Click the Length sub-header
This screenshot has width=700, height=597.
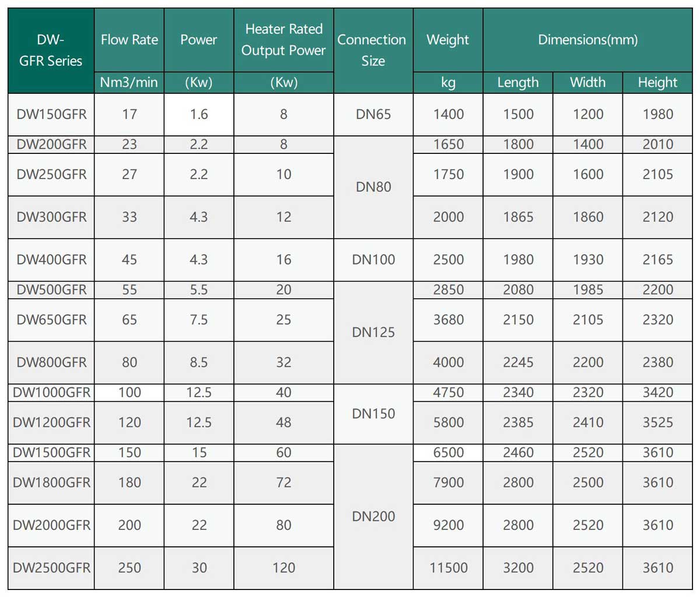click(x=517, y=82)
